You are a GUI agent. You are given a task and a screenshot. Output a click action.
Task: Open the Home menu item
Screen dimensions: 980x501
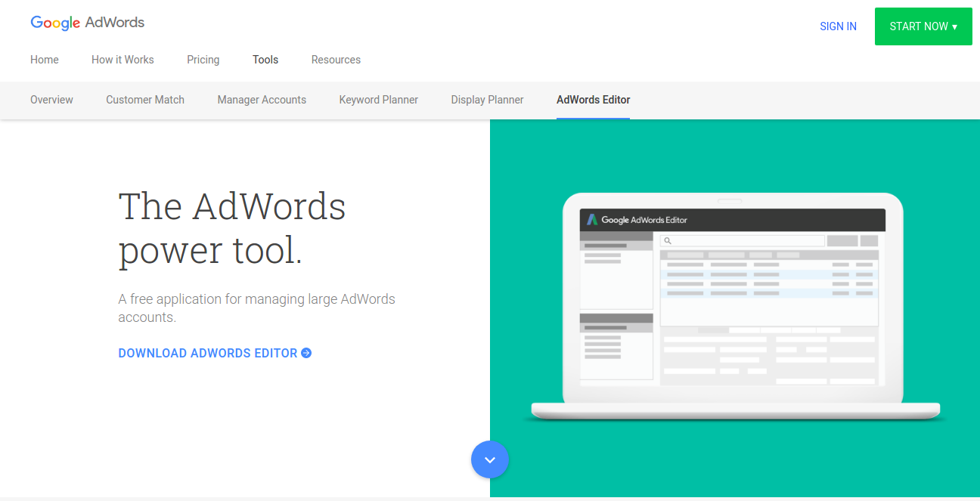pos(45,60)
